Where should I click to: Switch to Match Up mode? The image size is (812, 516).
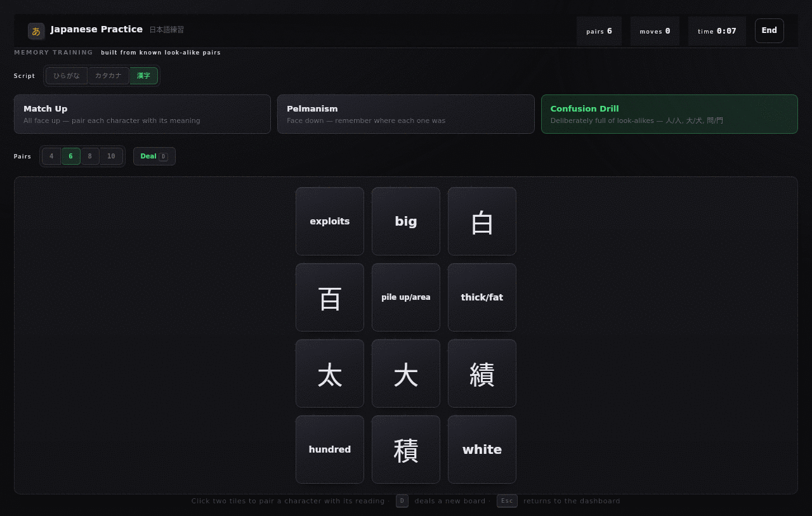point(142,114)
